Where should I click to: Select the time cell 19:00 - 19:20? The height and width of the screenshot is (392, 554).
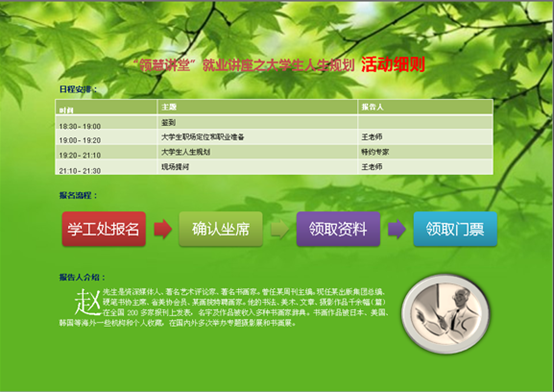[106, 137]
